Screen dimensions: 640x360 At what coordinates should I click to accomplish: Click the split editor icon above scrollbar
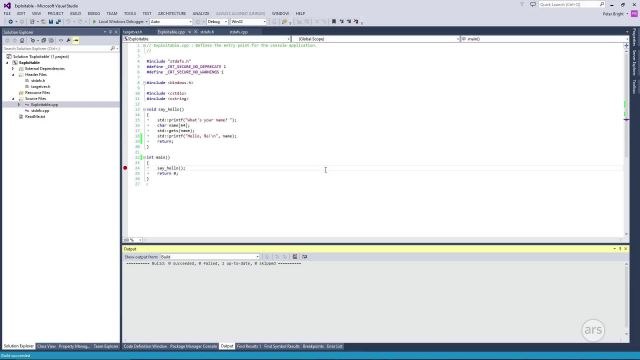tap(626, 45)
